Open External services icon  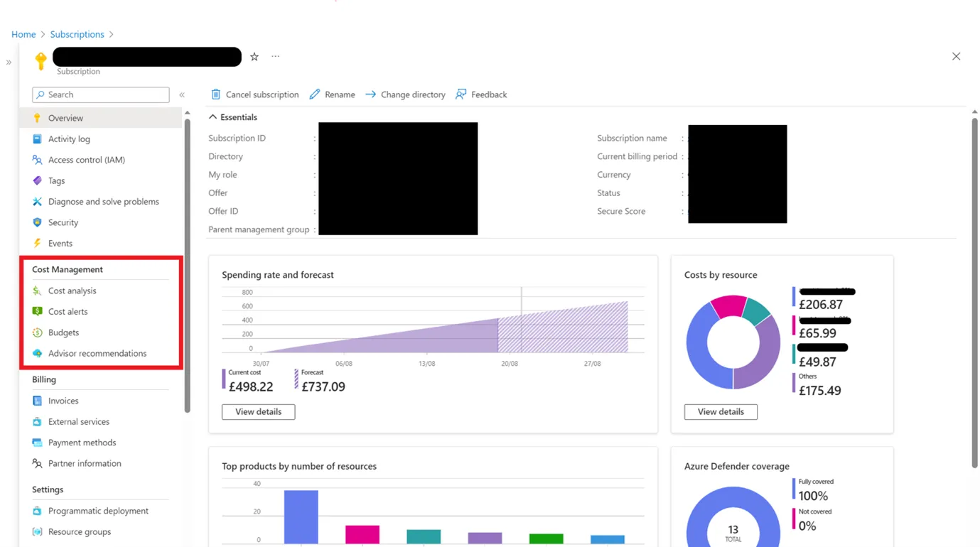[37, 421]
